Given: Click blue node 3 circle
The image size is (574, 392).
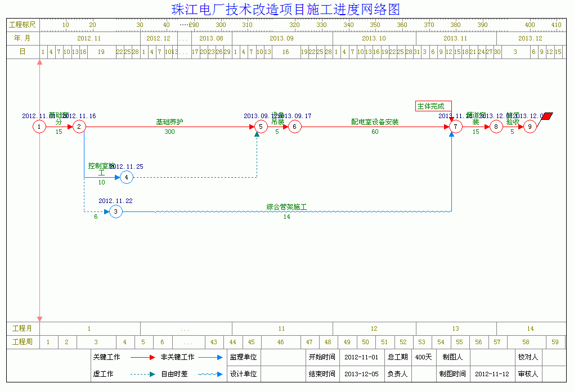Looking at the screenshot, I should point(115,211).
